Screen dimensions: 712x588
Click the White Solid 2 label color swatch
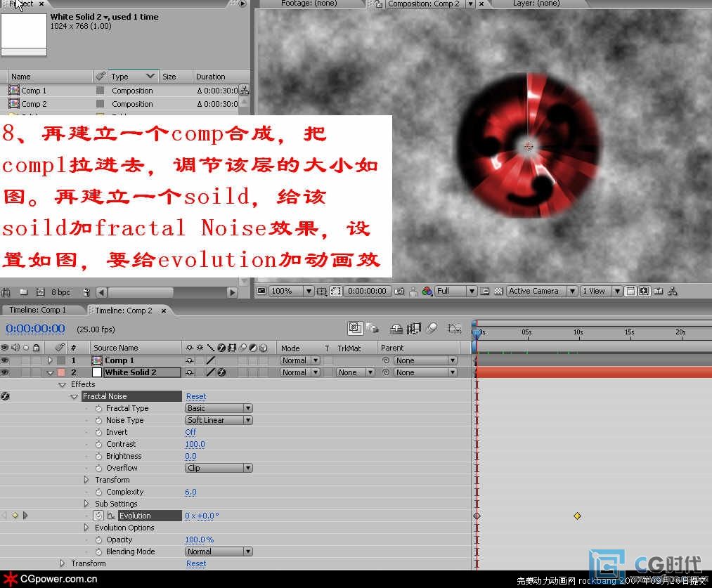[61, 372]
